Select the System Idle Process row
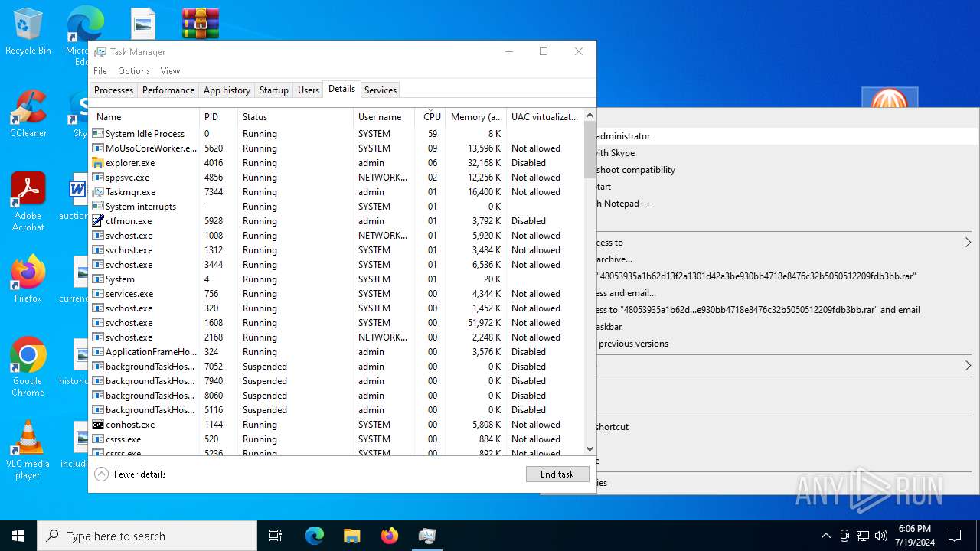Viewport: 980px width, 551px height. (x=336, y=134)
